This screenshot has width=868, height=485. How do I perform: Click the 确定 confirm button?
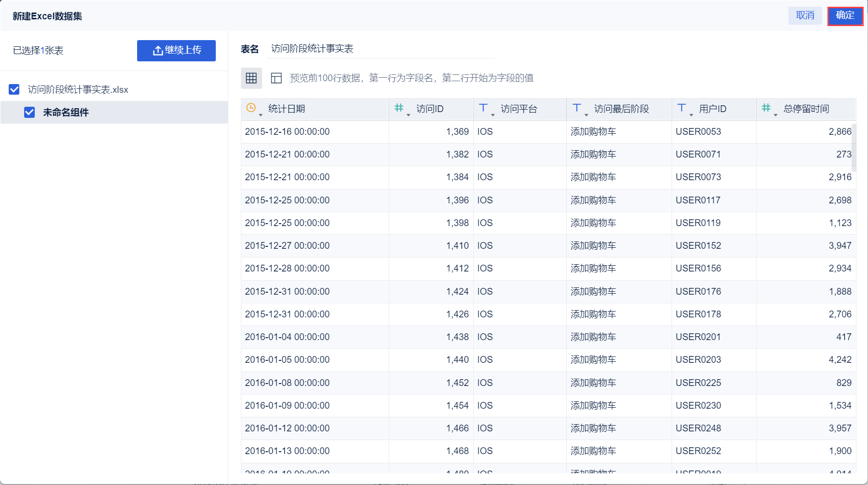[845, 16]
